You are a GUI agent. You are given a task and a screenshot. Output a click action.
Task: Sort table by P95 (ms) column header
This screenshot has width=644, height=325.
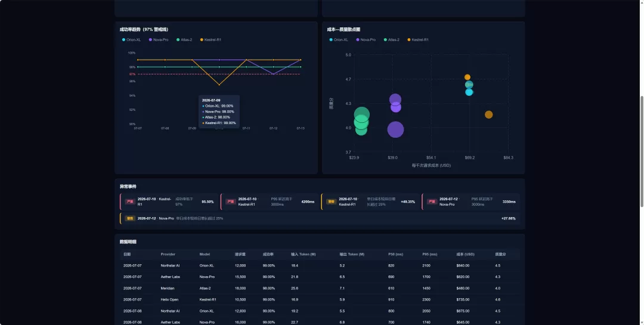[429, 254]
